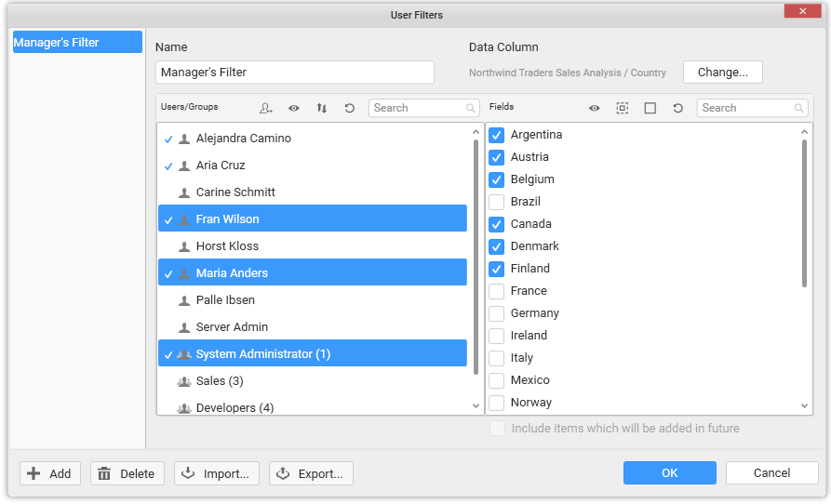Click the Import button at the bottom

[216, 473]
